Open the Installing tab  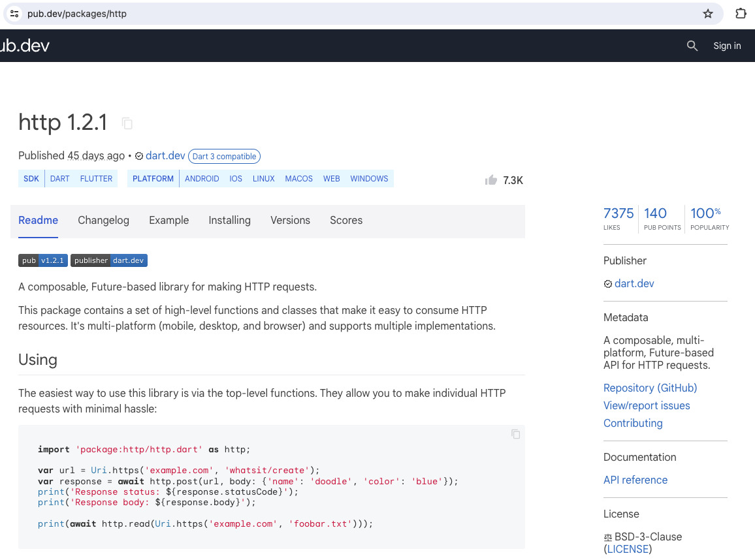pyautogui.click(x=229, y=221)
